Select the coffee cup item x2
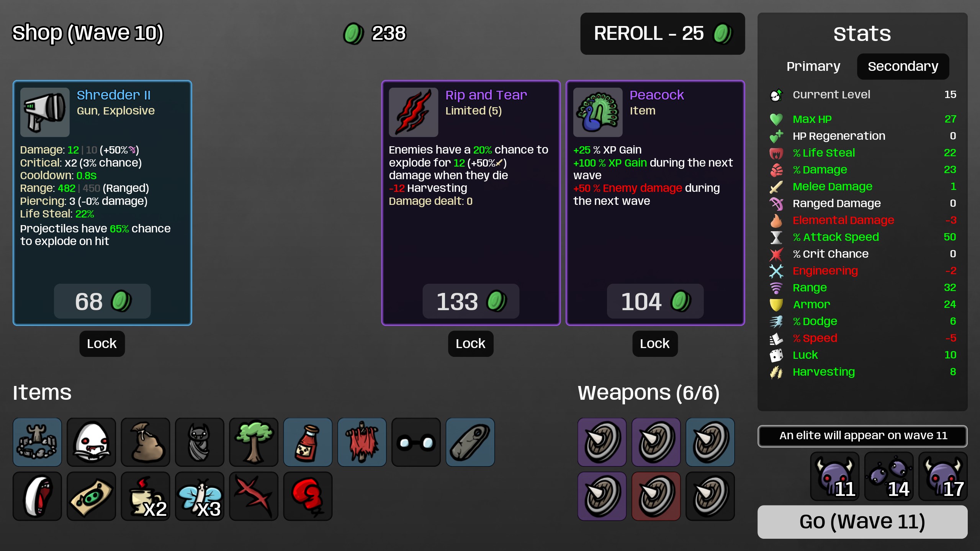The image size is (980, 551). click(x=146, y=496)
